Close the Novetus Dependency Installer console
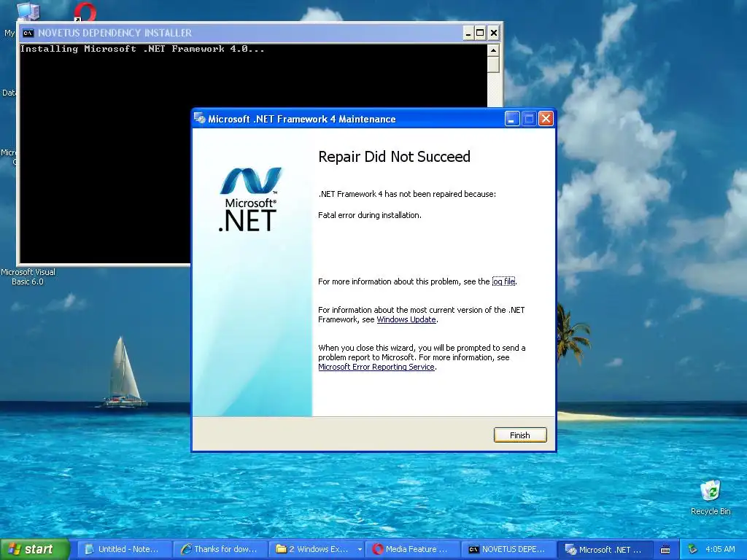The image size is (747, 560). 494,33
